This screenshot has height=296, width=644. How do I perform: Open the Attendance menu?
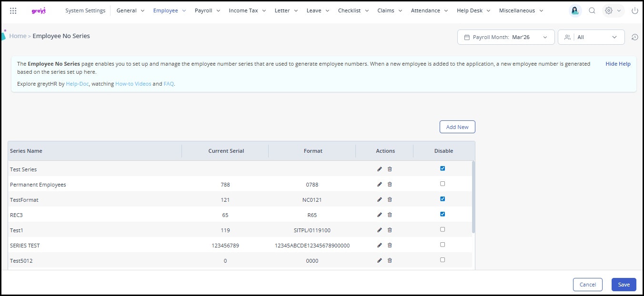[429, 10]
